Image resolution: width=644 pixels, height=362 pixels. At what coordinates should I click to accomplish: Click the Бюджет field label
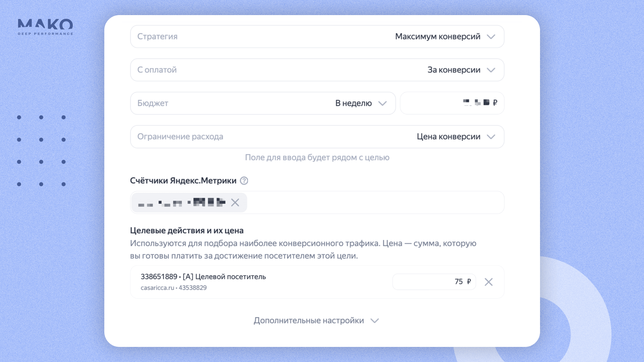(x=153, y=103)
